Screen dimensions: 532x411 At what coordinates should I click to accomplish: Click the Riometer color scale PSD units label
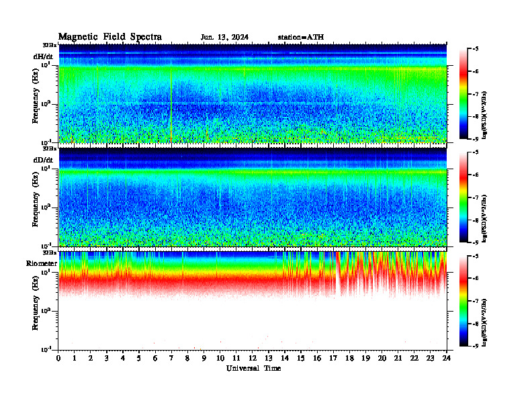tap(486, 322)
